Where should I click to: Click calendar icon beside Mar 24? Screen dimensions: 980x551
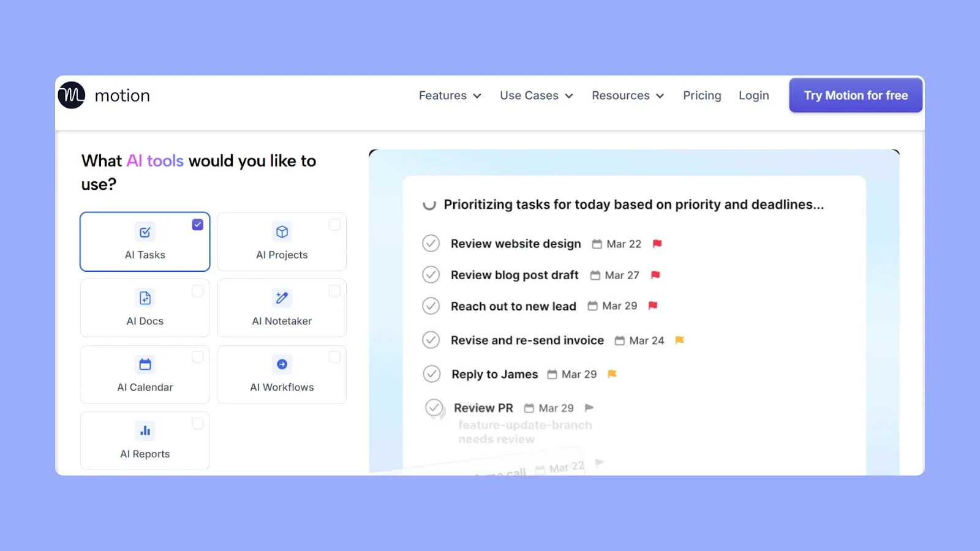pyautogui.click(x=619, y=340)
